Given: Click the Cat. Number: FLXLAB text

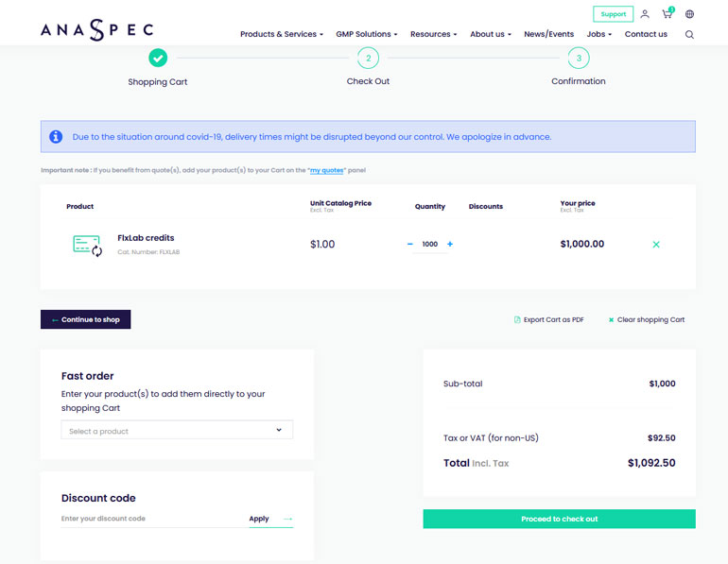Looking at the screenshot, I should (148, 252).
